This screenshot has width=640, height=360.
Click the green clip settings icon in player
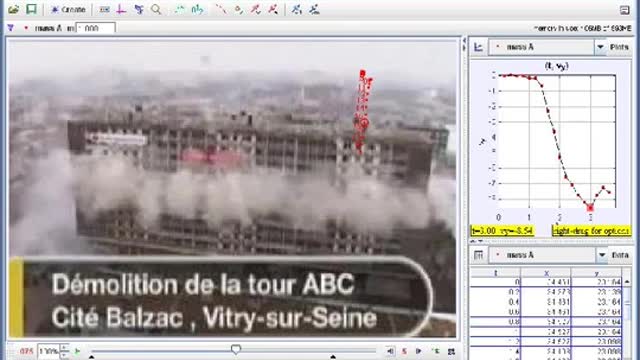[436, 351]
